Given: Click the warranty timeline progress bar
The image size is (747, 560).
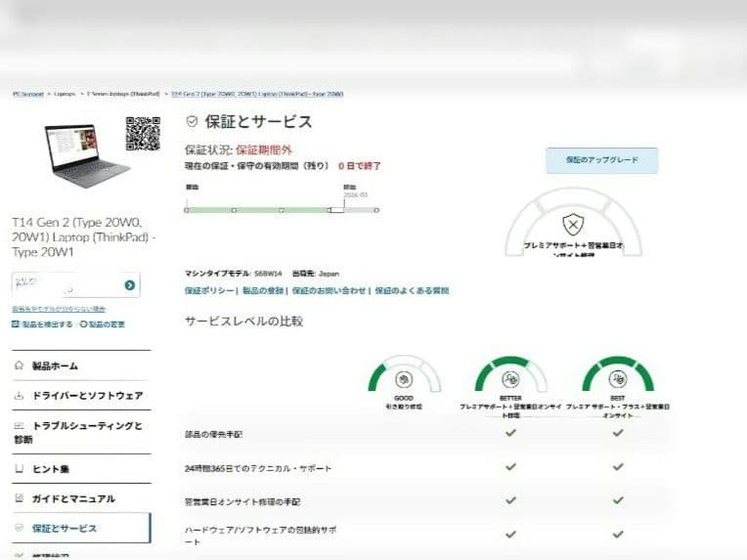Looking at the screenshot, I should (282, 210).
